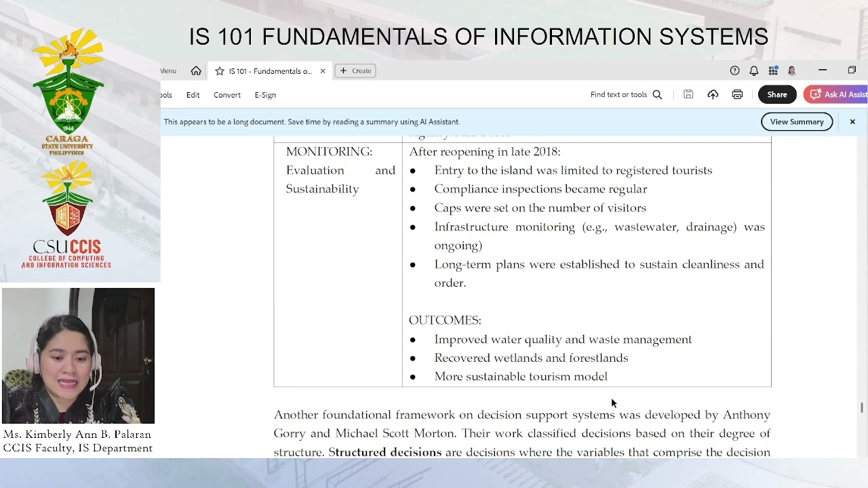
Task: Click 'After reopening in late 2018:' text
Action: click(485, 152)
